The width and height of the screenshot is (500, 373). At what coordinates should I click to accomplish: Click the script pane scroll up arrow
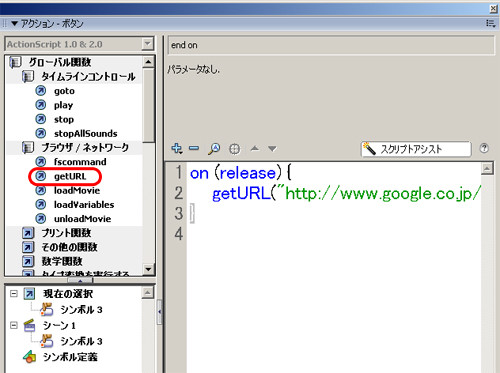click(487, 169)
